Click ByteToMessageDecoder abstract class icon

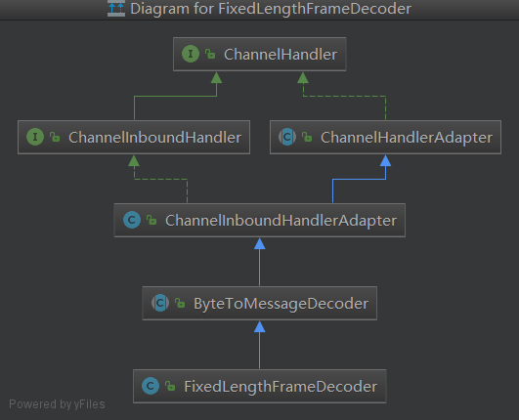pyautogui.click(x=160, y=303)
